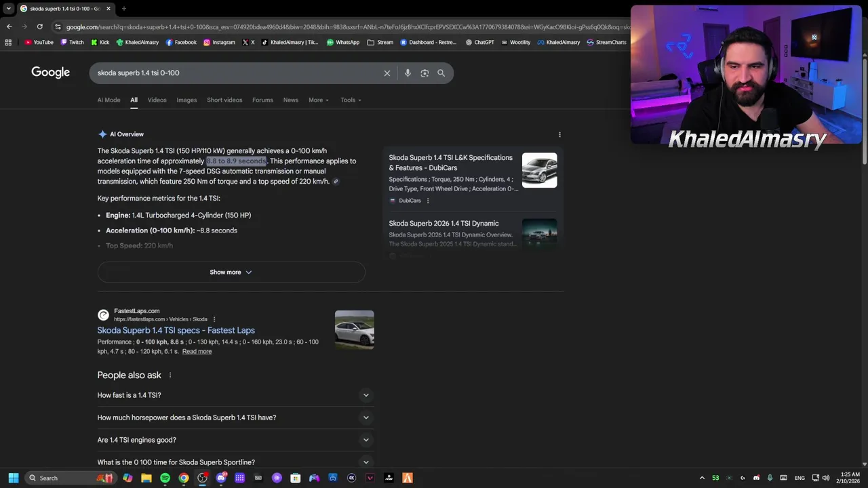Open File Explorer from the taskbar

146,478
